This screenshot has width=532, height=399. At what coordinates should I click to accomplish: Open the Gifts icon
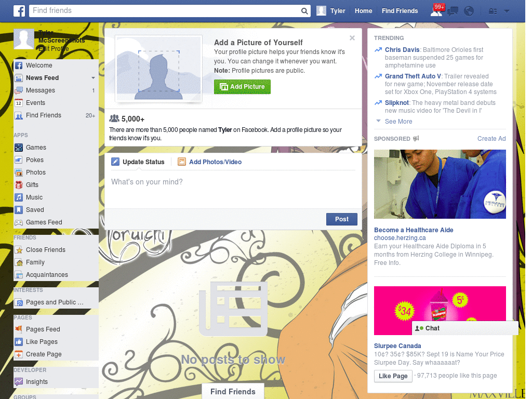(x=19, y=185)
